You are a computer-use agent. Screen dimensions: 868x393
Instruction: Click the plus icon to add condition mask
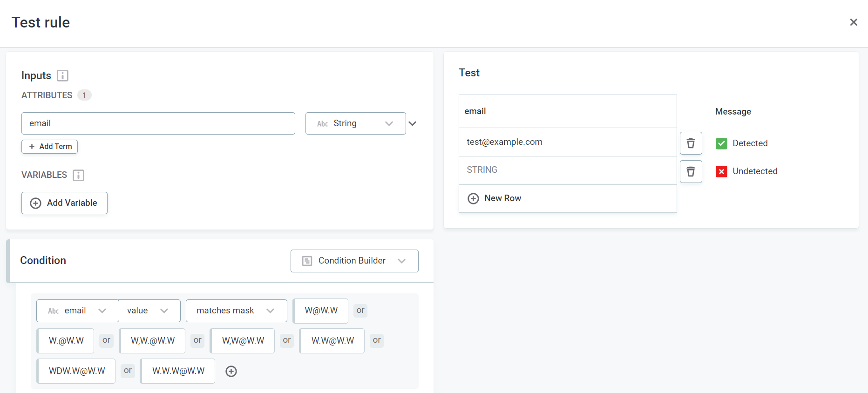pyautogui.click(x=231, y=371)
